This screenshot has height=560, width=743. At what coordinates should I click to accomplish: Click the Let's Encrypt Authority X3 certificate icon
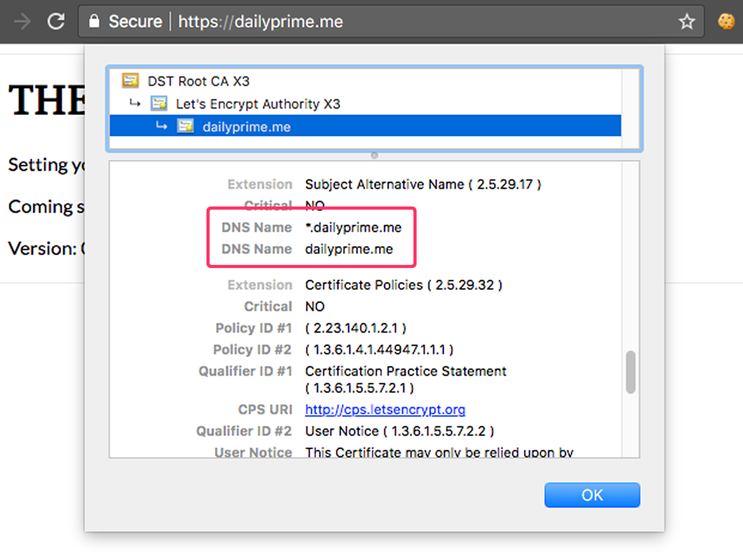159,104
